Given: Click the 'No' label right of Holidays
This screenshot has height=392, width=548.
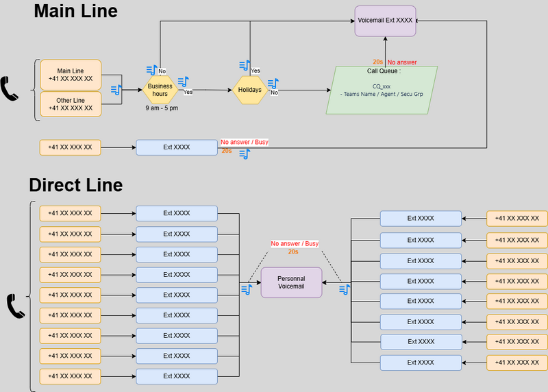Looking at the screenshot, I should tap(275, 93).
